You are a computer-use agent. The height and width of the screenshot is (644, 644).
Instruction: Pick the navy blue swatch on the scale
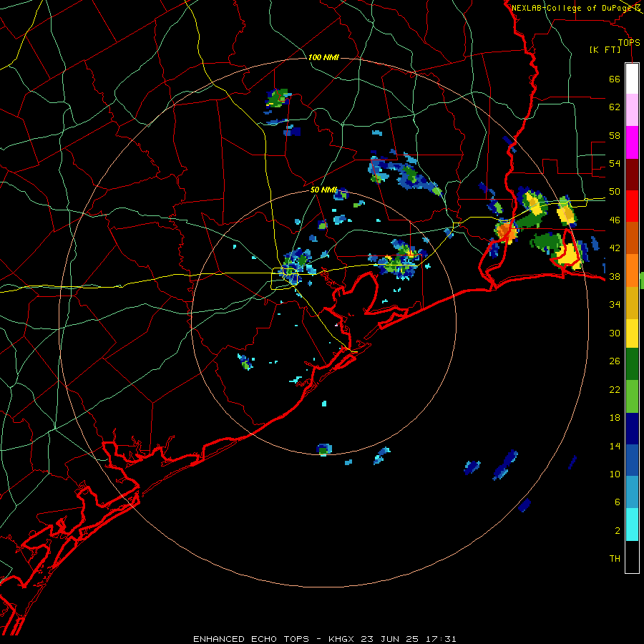coord(632,429)
